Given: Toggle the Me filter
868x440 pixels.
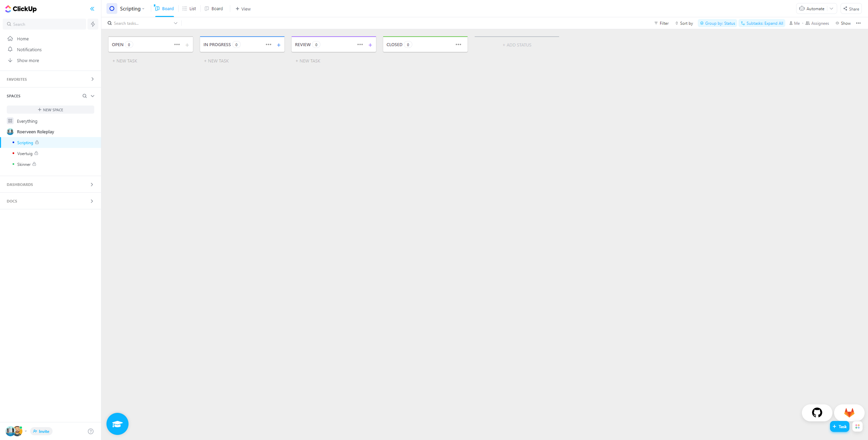Looking at the screenshot, I should tap(794, 23).
